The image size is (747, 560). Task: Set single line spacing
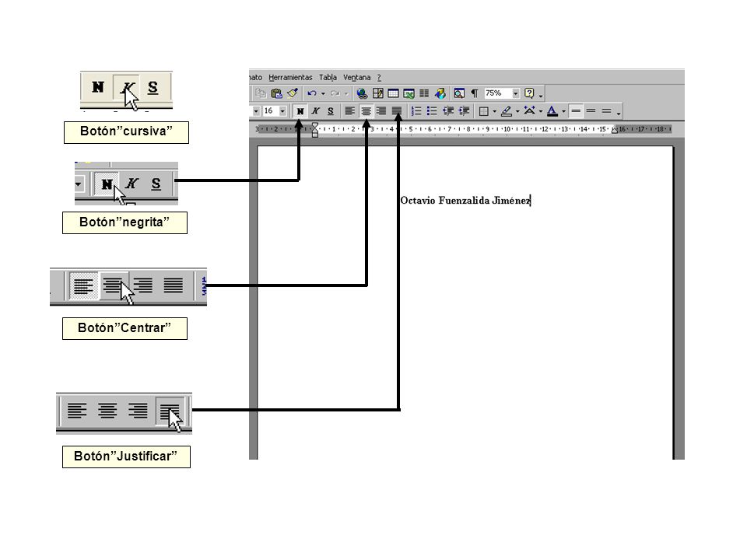click(x=576, y=111)
